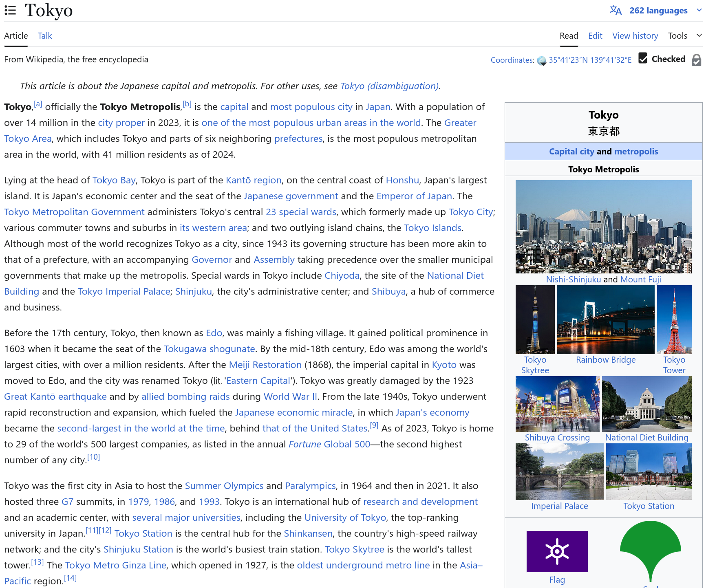The width and height of the screenshot is (706, 588).
Task: Open the Tokyo Islands link
Action: [x=432, y=228]
